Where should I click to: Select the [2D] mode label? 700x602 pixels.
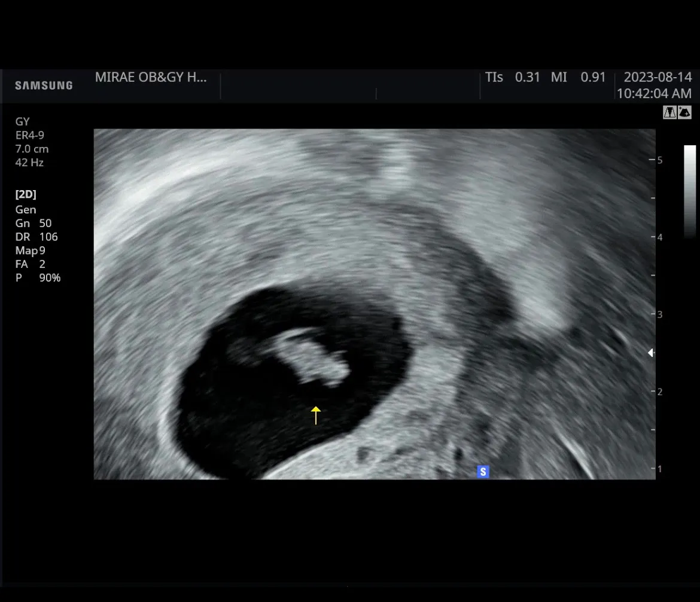point(26,194)
